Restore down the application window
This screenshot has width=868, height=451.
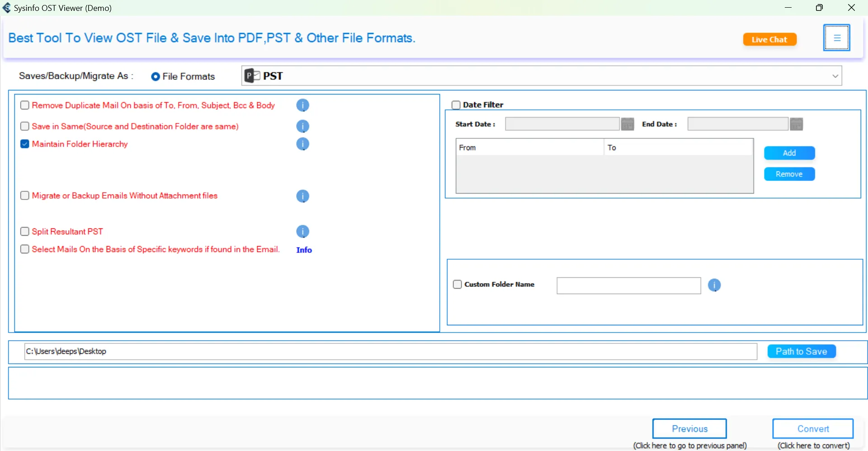[819, 8]
